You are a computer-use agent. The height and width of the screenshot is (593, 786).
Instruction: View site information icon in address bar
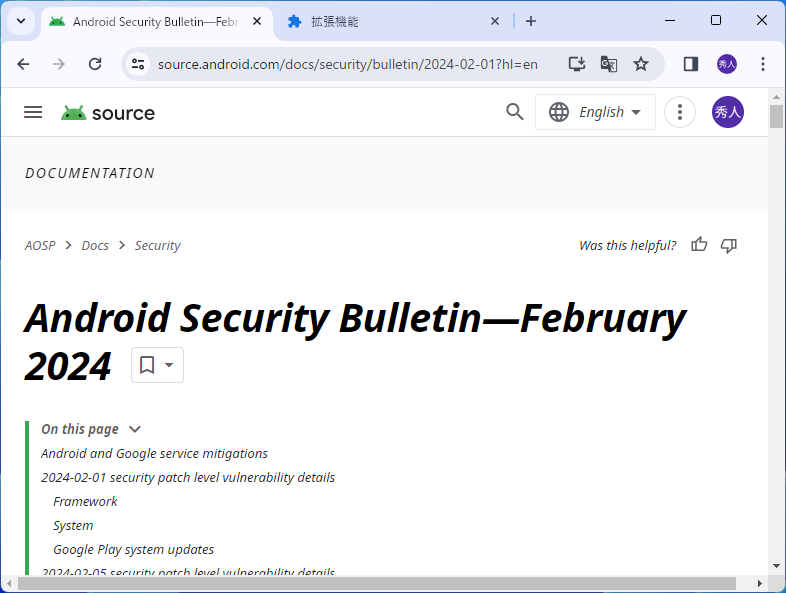(138, 64)
